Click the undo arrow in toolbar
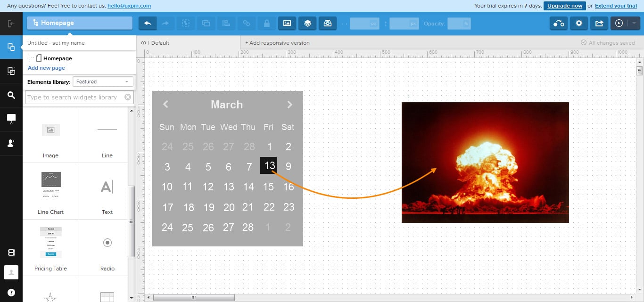The width and height of the screenshot is (644, 302). coord(148,23)
